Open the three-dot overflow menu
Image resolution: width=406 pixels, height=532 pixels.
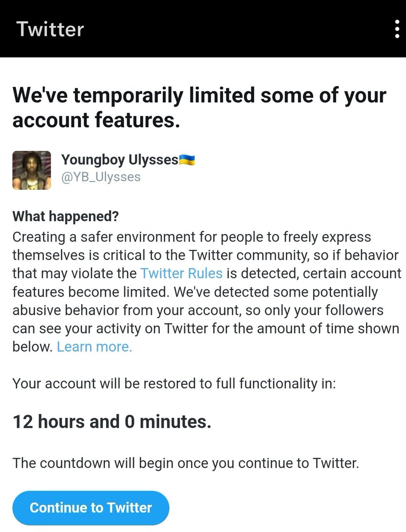coord(397,29)
